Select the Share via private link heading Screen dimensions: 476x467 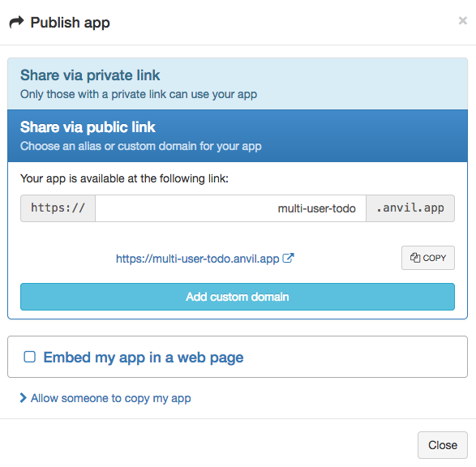pyautogui.click(x=90, y=75)
